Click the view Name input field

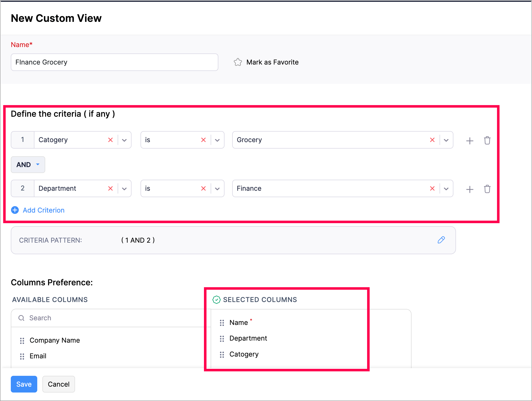tap(114, 62)
